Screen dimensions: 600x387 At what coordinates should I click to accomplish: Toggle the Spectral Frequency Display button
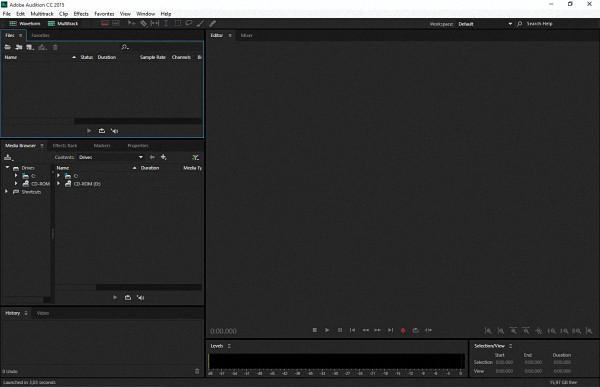pyautogui.click(x=105, y=23)
